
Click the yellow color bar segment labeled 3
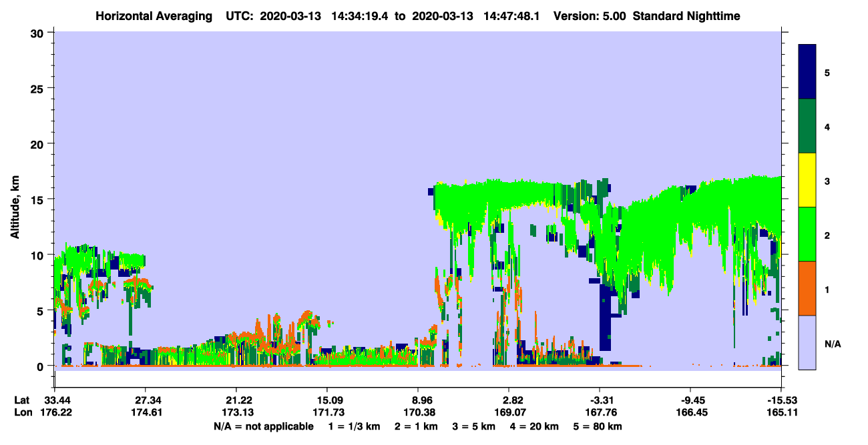(807, 180)
